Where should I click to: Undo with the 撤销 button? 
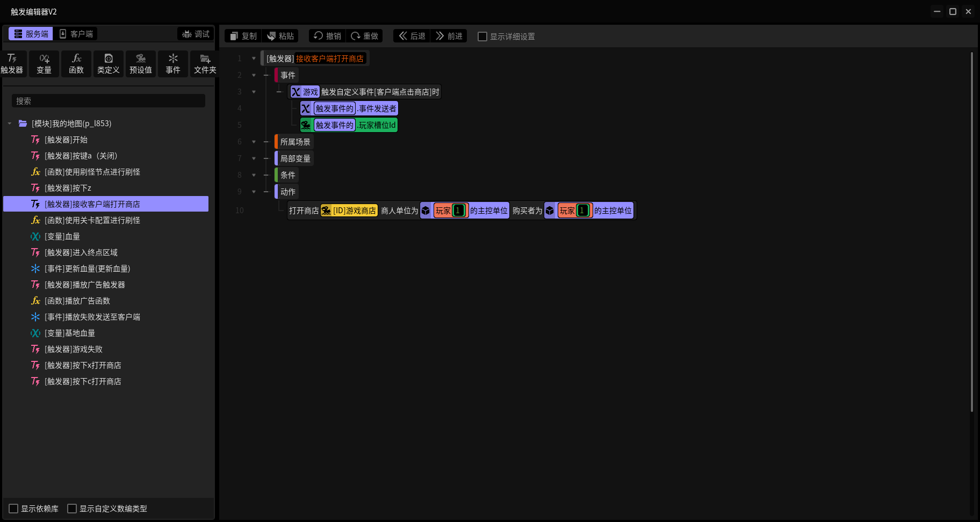click(328, 36)
